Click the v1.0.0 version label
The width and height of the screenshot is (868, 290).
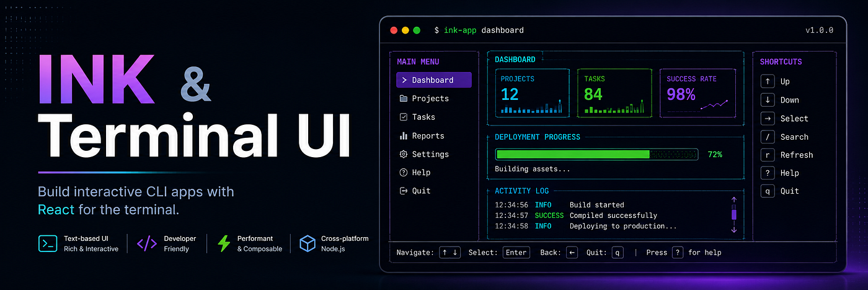point(819,30)
